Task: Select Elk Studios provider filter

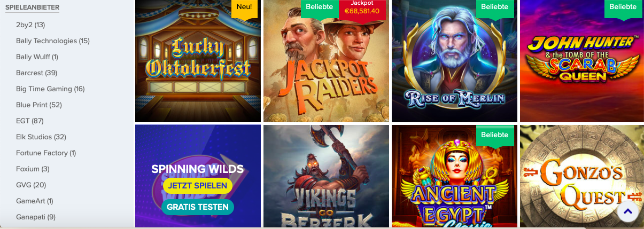Action: pyautogui.click(x=41, y=137)
